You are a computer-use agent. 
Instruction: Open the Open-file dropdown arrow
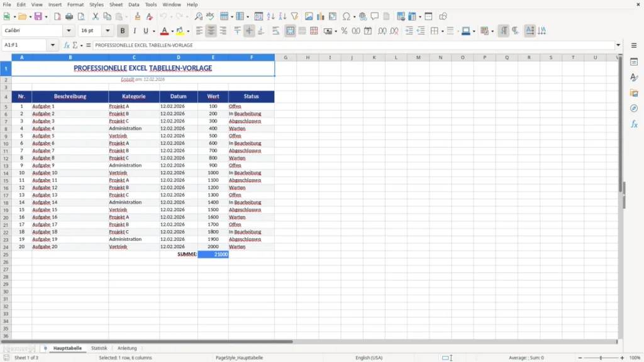30,16
